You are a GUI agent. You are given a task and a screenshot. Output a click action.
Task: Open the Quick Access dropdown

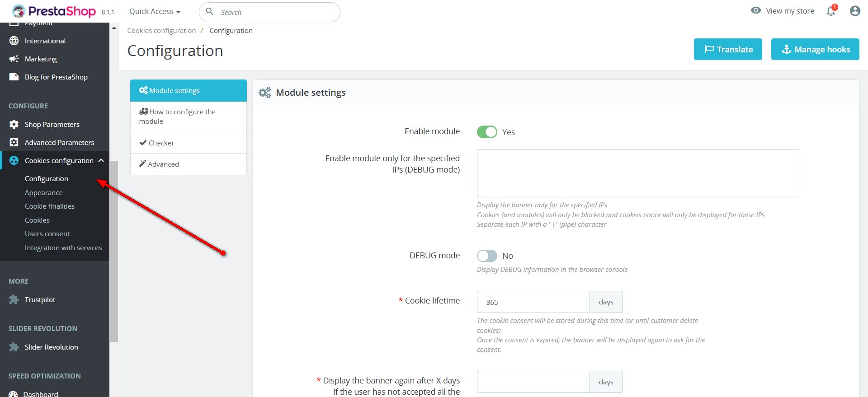tap(155, 12)
